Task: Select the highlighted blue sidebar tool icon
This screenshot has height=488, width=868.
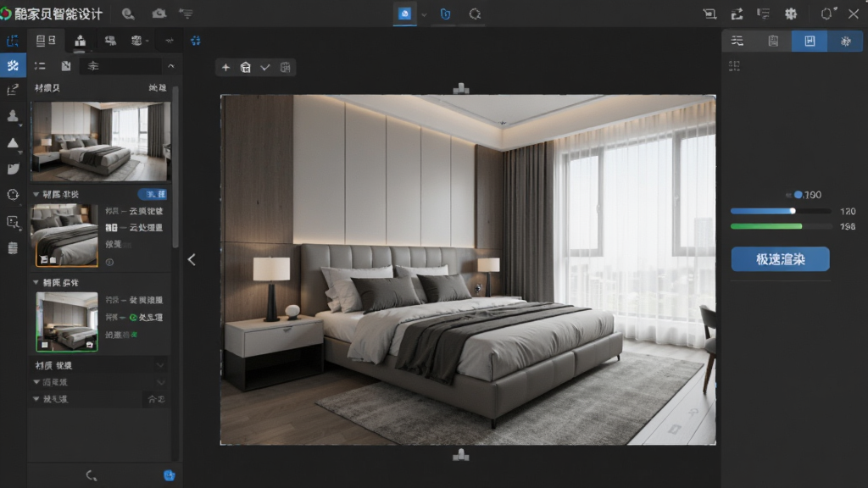Action: click(x=13, y=65)
